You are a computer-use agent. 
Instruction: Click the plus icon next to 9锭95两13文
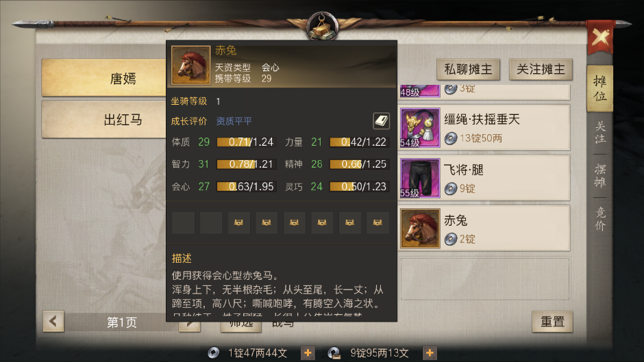coord(430,352)
